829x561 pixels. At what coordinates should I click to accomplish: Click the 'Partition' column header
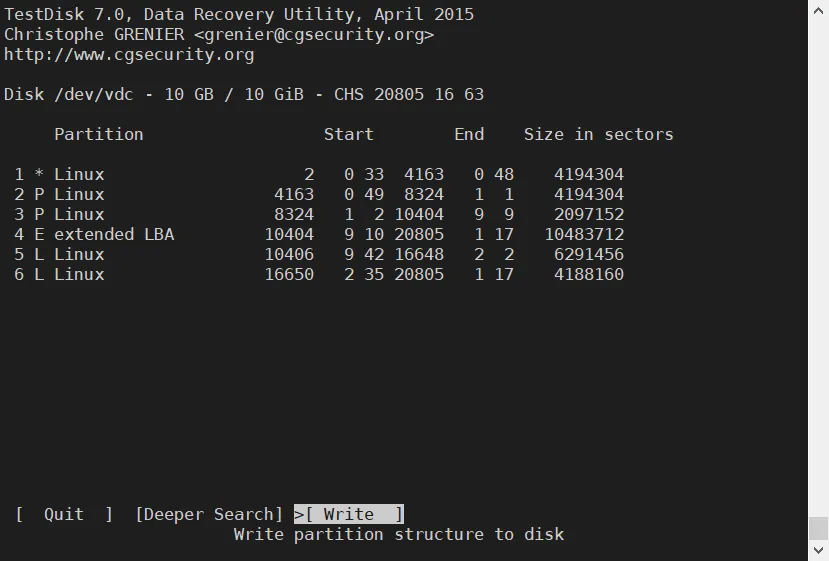(x=99, y=134)
